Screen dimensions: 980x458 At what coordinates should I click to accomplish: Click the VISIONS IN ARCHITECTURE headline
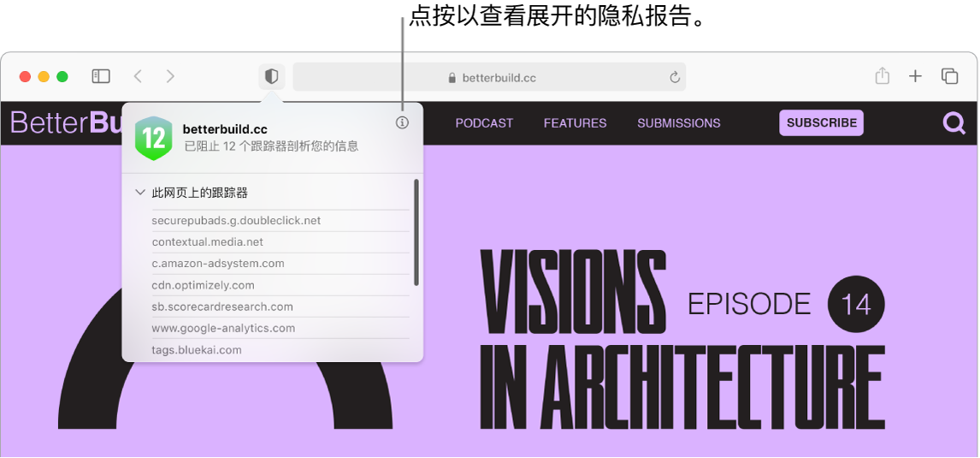[x=682, y=338]
